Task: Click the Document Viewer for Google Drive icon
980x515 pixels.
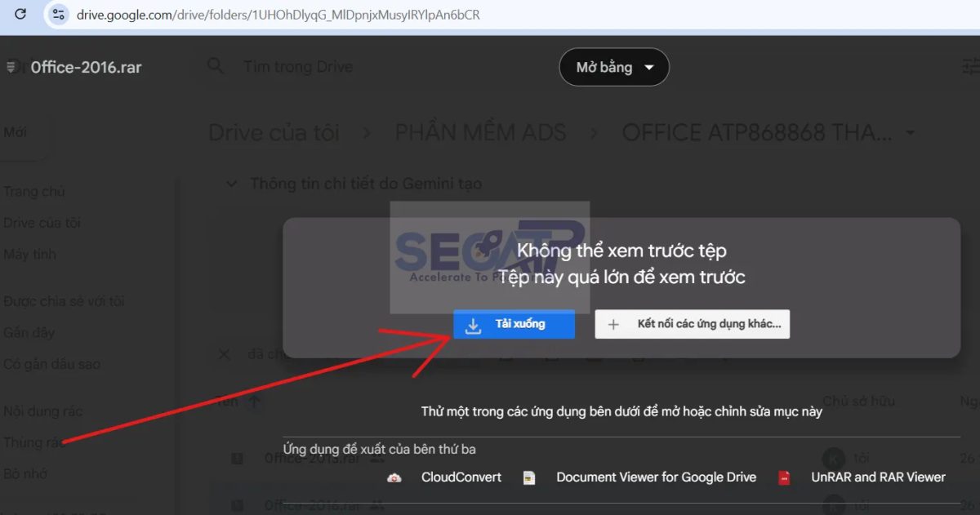Action: click(x=529, y=477)
